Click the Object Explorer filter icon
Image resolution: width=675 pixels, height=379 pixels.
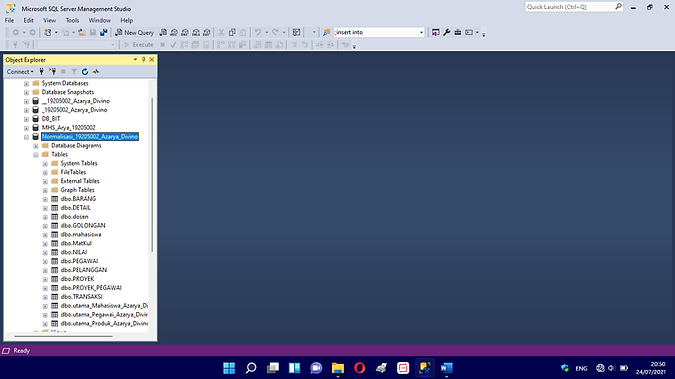[x=74, y=71]
